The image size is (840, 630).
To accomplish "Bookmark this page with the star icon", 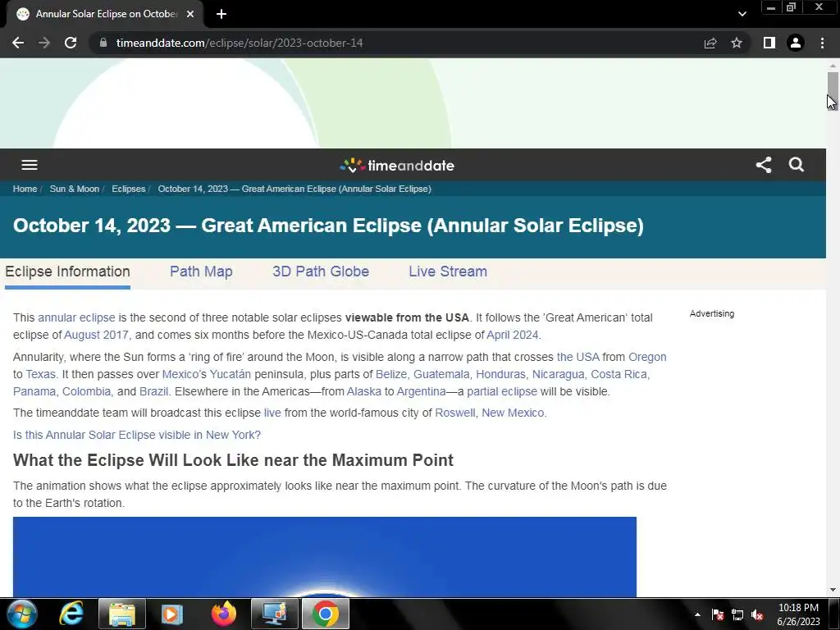I will (x=737, y=43).
